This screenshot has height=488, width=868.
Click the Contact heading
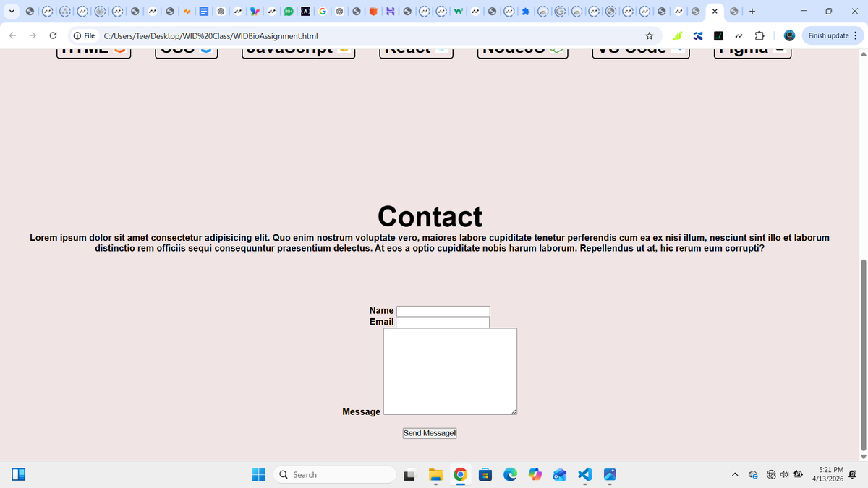coord(430,216)
